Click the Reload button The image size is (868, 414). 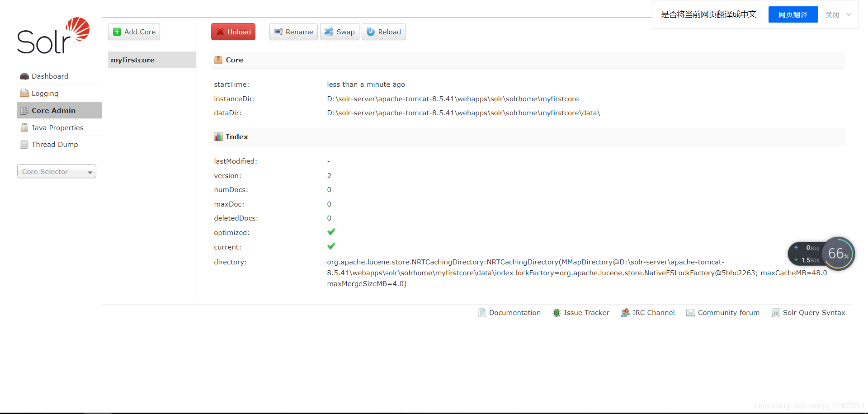(383, 32)
